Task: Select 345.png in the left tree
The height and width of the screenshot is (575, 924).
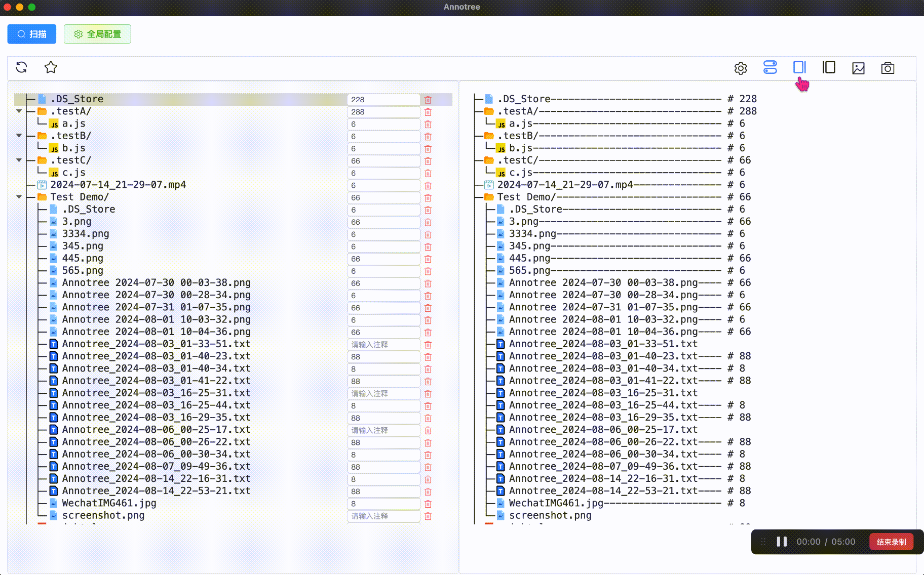Action: (x=83, y=246)
